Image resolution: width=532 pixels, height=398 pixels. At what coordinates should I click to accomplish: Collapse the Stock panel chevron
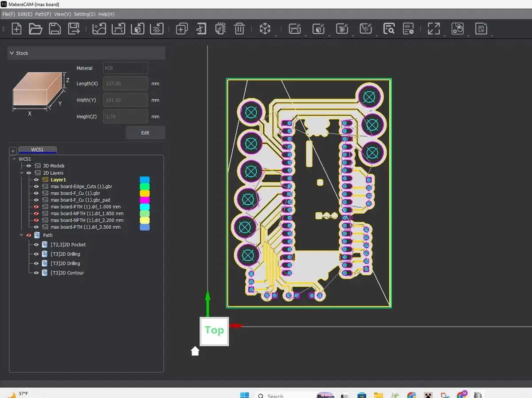12,53
